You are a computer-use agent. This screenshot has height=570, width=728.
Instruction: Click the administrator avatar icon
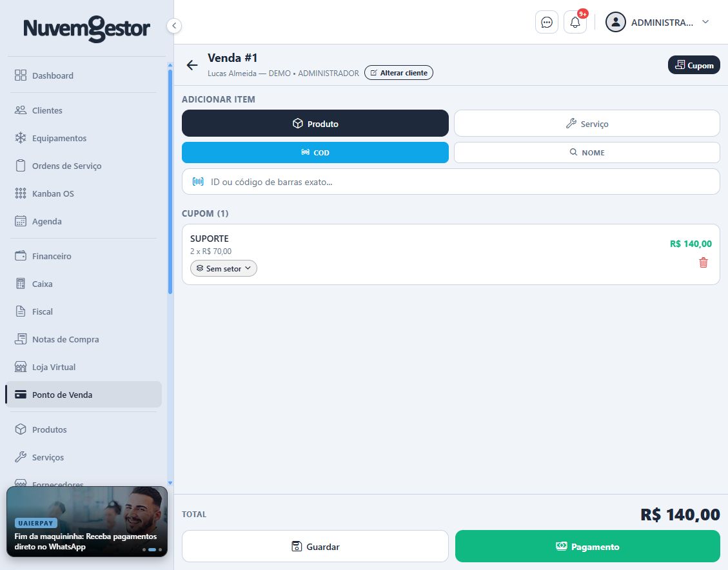coord(616,23)
